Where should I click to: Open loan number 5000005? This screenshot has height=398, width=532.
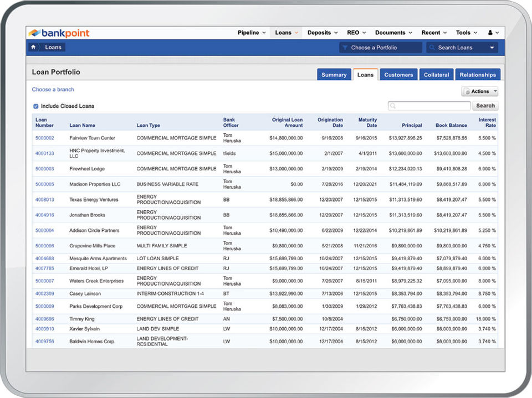(x=45, y=184)
